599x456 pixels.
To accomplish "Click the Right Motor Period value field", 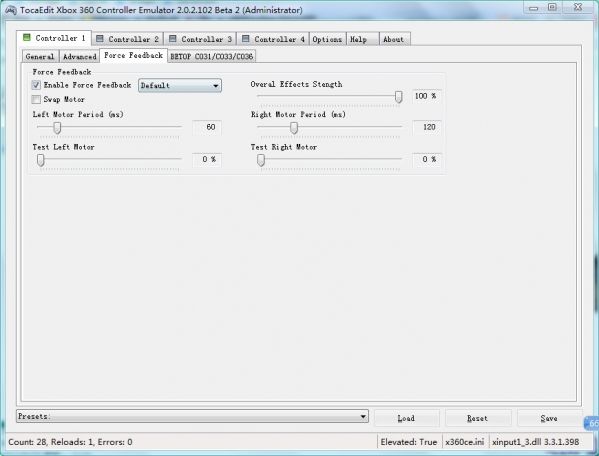I will coord(427,127).
